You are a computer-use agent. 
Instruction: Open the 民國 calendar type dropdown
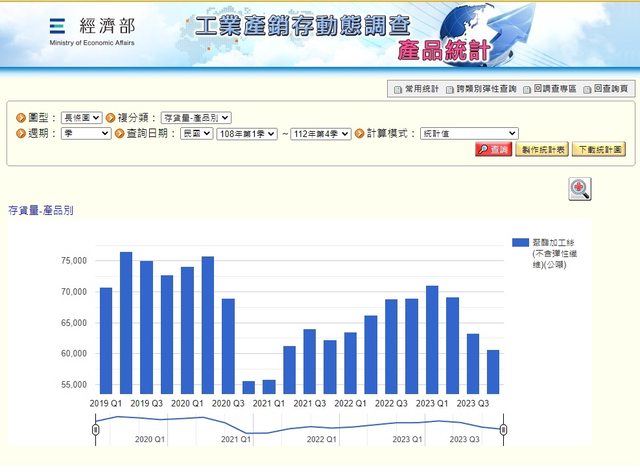click(x=196, y=133)
